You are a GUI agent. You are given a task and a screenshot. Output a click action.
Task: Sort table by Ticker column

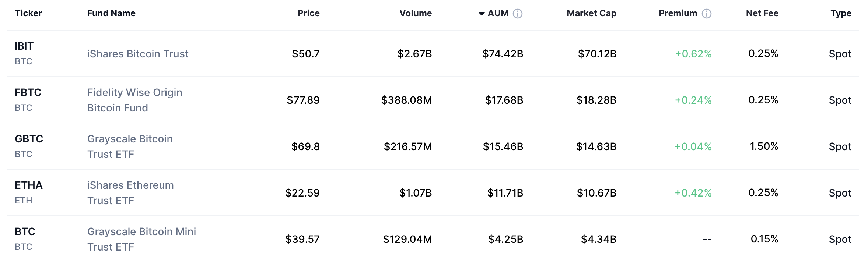pyautogui.click(x=28, y=13)
